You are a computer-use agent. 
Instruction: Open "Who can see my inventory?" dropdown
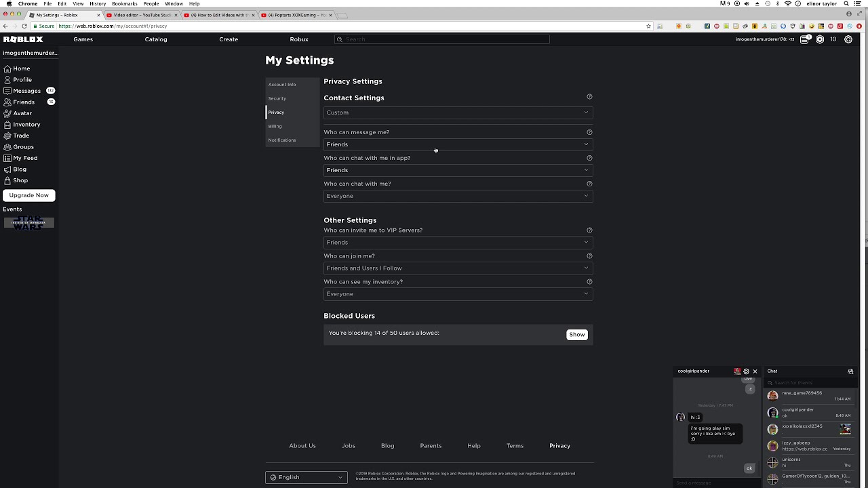(x=458, y=294)
